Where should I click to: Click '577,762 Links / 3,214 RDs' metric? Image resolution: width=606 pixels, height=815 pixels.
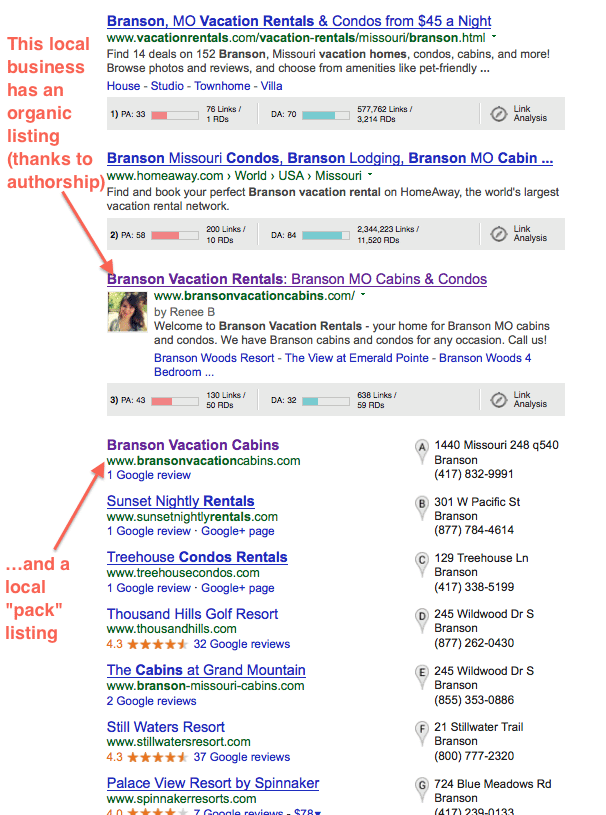pos(385,114)
